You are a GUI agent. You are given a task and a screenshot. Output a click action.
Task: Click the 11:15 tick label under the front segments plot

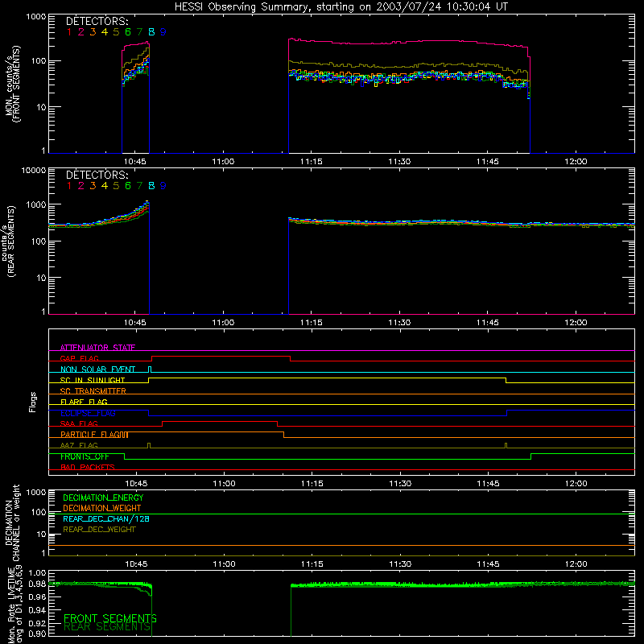312,162
